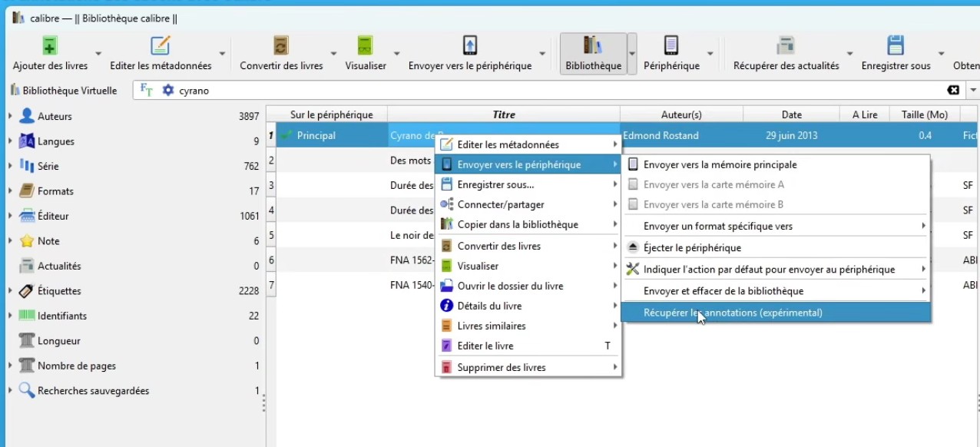Expand the Auteurs tree category
The width and height of the screenshot is (980, 447).
[x=10, y=116]
